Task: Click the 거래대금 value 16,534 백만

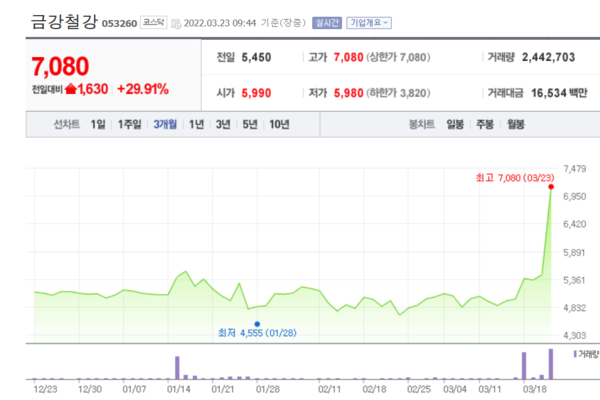Action: coord(559,93)
